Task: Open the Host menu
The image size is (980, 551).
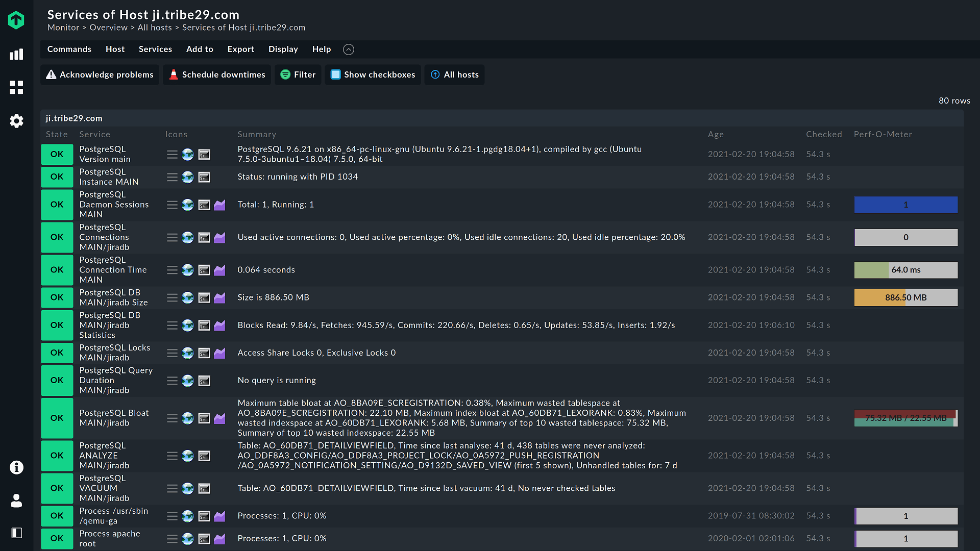Action: 115,49
